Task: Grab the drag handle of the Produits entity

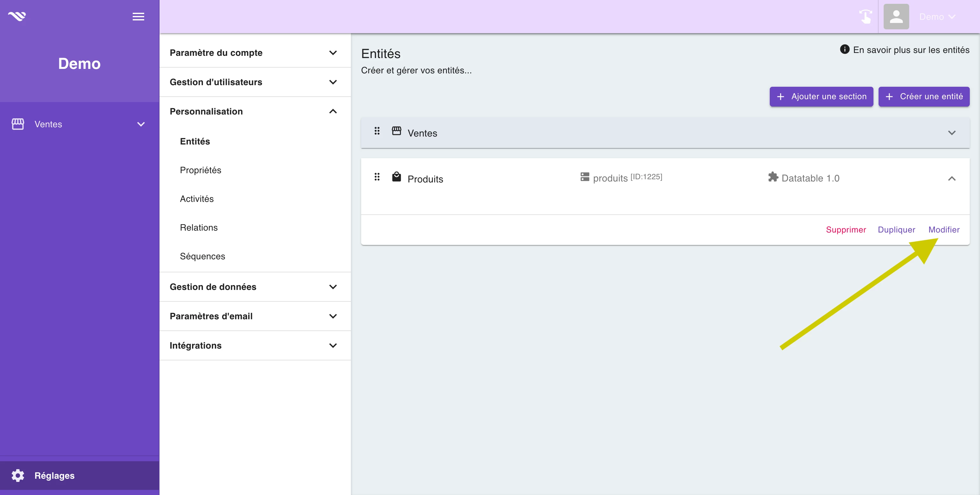Action: tap(377, 177)
